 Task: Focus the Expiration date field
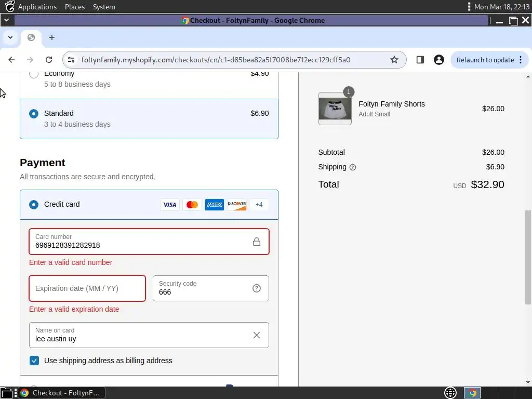click(87, 288)
